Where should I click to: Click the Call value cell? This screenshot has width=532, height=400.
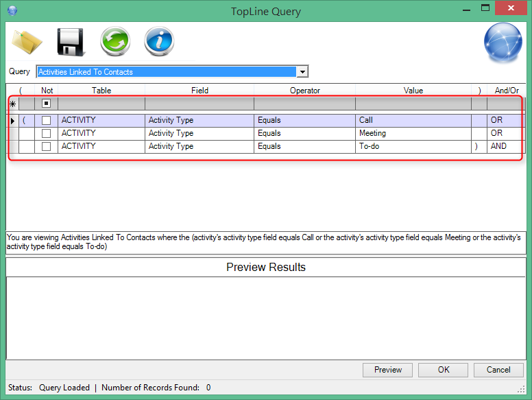[413, 120]
